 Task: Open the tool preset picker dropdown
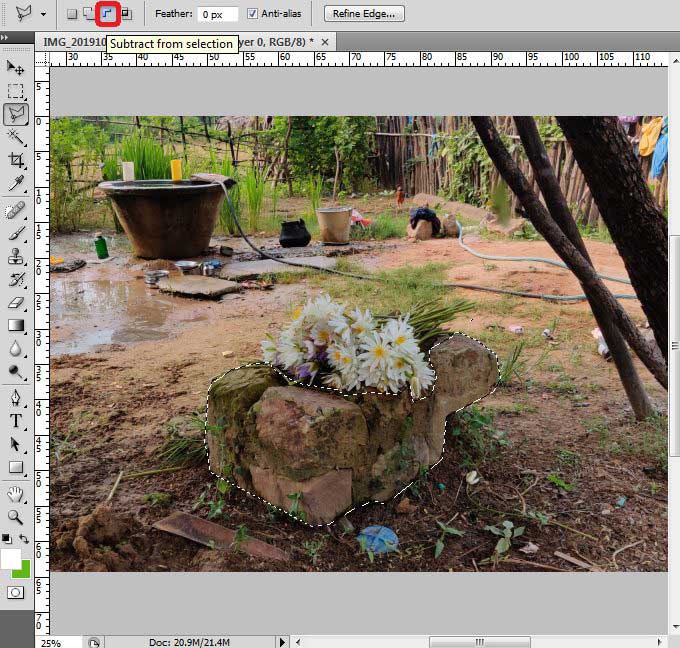pyautogui.click(x=43, y=14)
